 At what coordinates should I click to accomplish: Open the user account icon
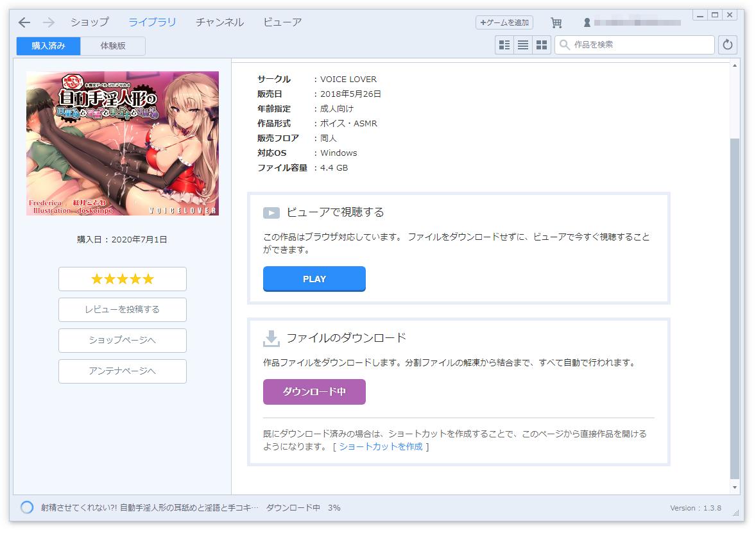(587, 22)
